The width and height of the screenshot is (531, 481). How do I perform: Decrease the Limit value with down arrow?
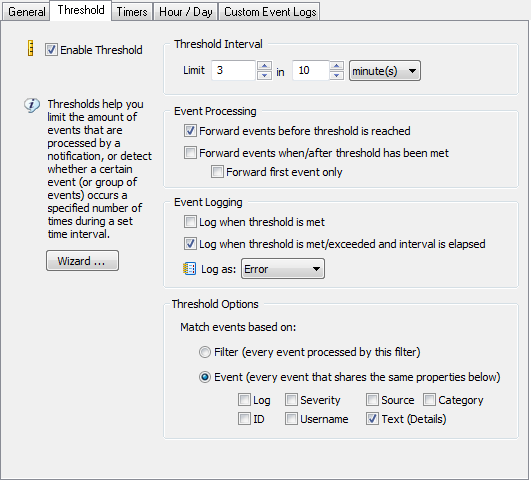point(264,75)
